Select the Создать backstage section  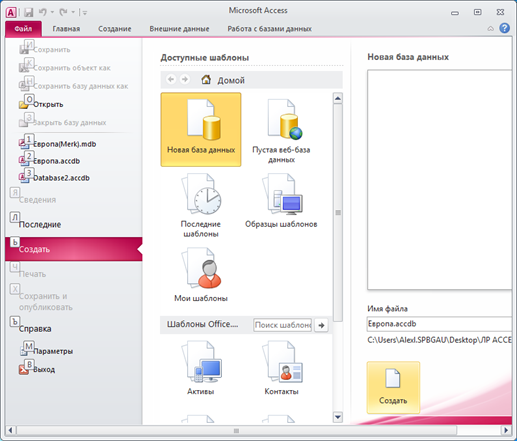[74, 249]
